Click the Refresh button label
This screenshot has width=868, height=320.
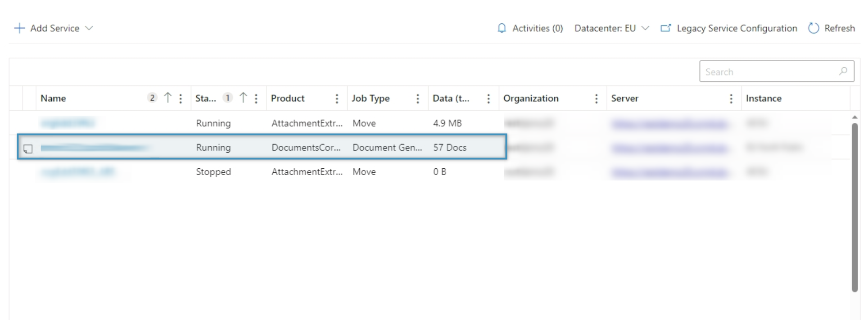pos(839,28)
